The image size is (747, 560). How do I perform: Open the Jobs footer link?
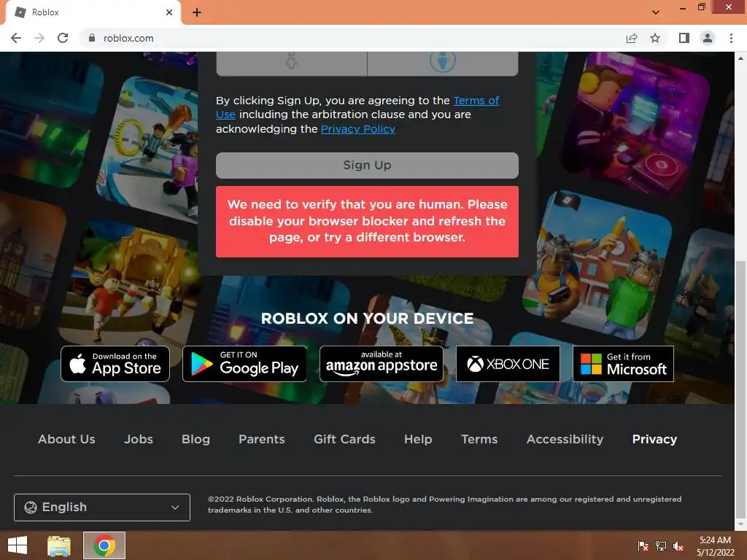pyautogui.click(x=139, y=439)
